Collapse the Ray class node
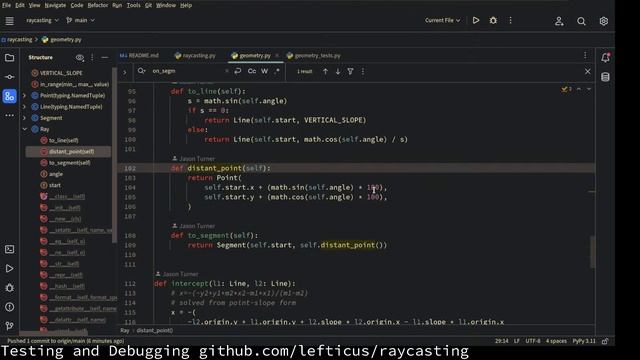 [x=24, y=129]
